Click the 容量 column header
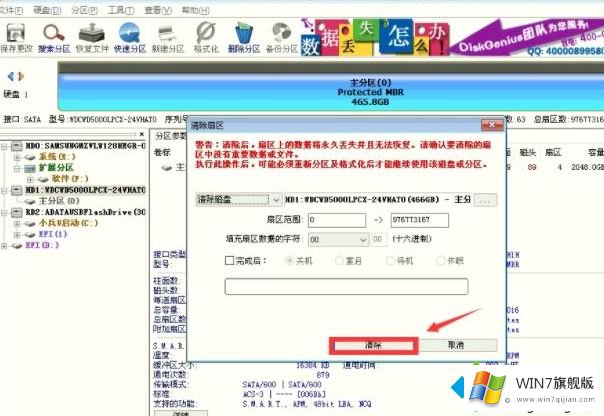This screenshot has height=416, width=604. coord(595,153)
